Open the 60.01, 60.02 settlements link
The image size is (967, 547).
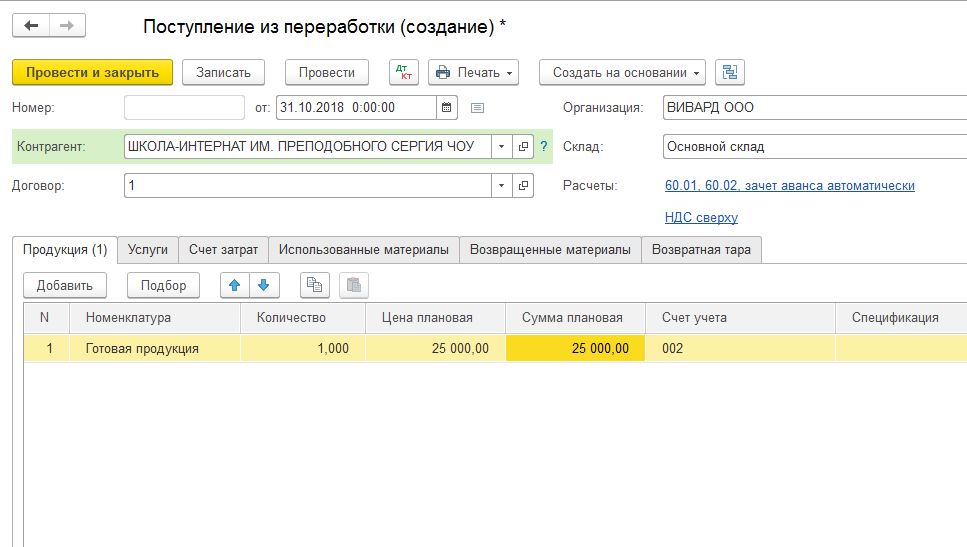click(x=789, y=186)
